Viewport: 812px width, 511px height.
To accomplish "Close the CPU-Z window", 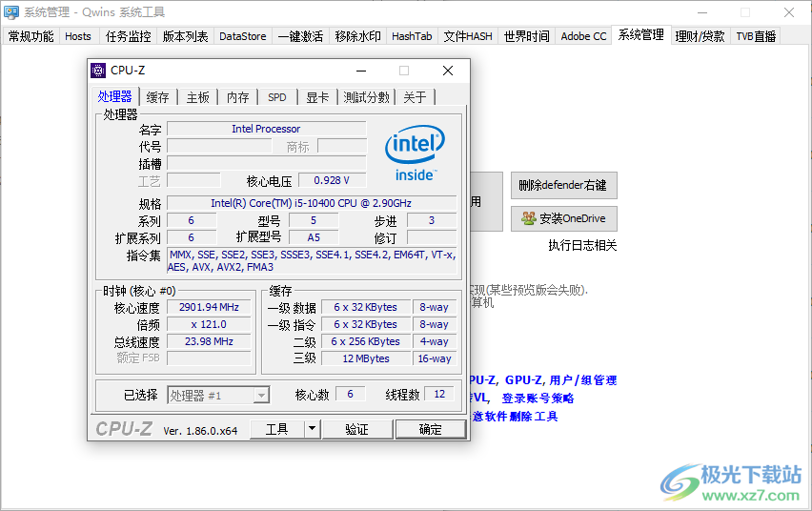I will tap(448, 71).
